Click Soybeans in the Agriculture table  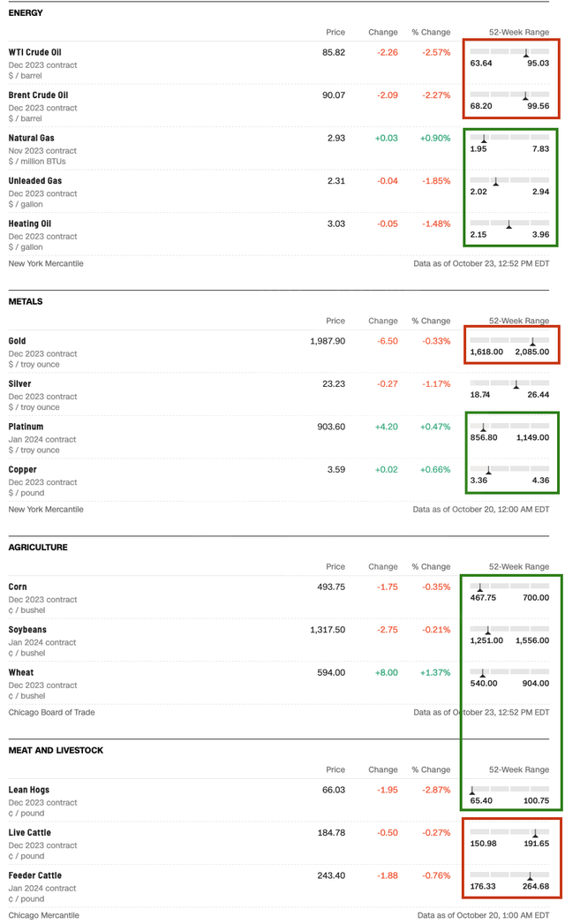[x=27, y=630]
